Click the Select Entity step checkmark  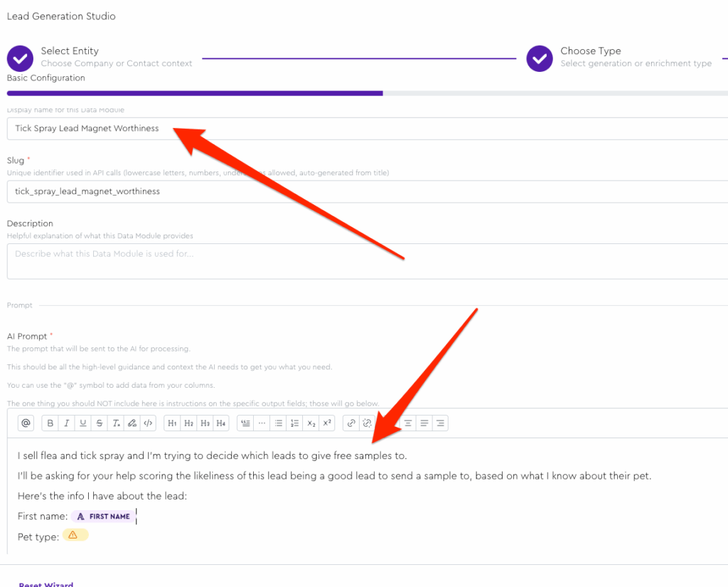click(21, 58)
